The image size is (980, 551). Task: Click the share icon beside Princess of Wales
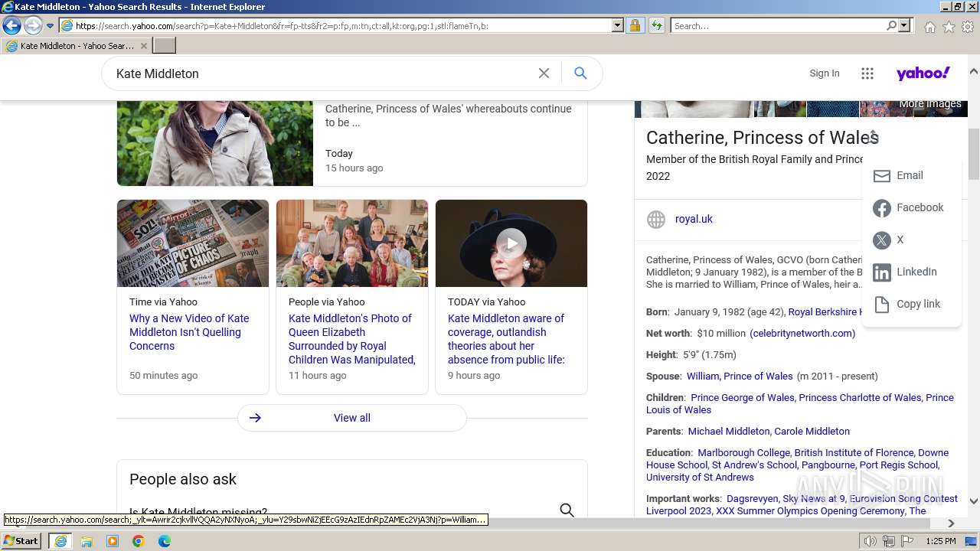point(873,136)
